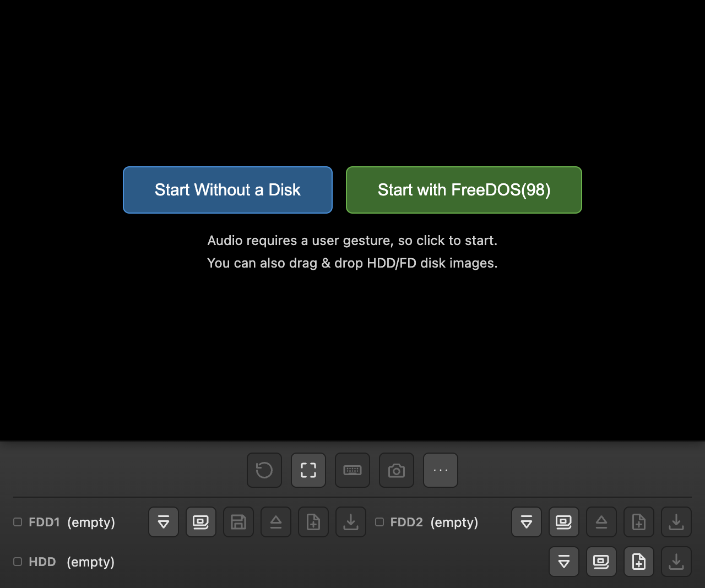705x588 pixels.
Task: Download the FDD2 disk image
Action: click(676, 522)
